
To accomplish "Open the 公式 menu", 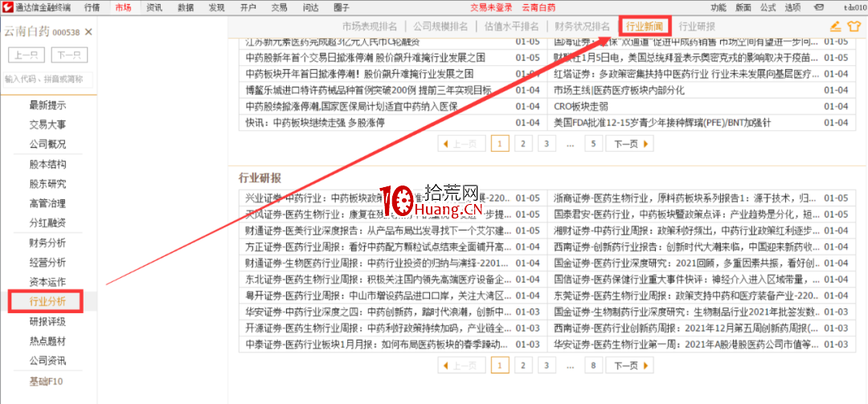I will coord(768,8).
